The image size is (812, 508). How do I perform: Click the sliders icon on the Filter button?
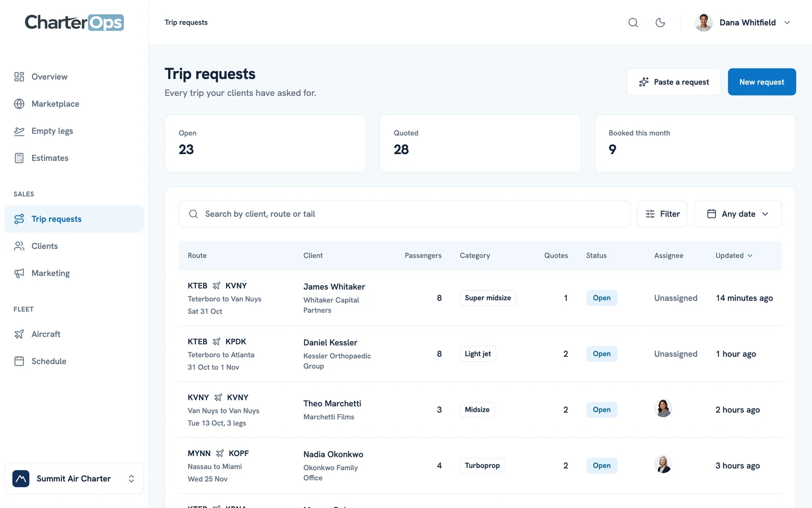650,214
